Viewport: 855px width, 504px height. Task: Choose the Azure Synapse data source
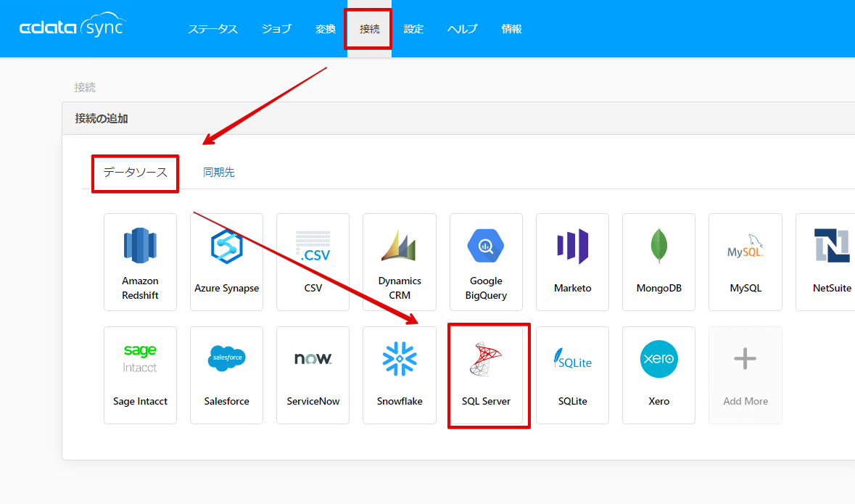226,262
